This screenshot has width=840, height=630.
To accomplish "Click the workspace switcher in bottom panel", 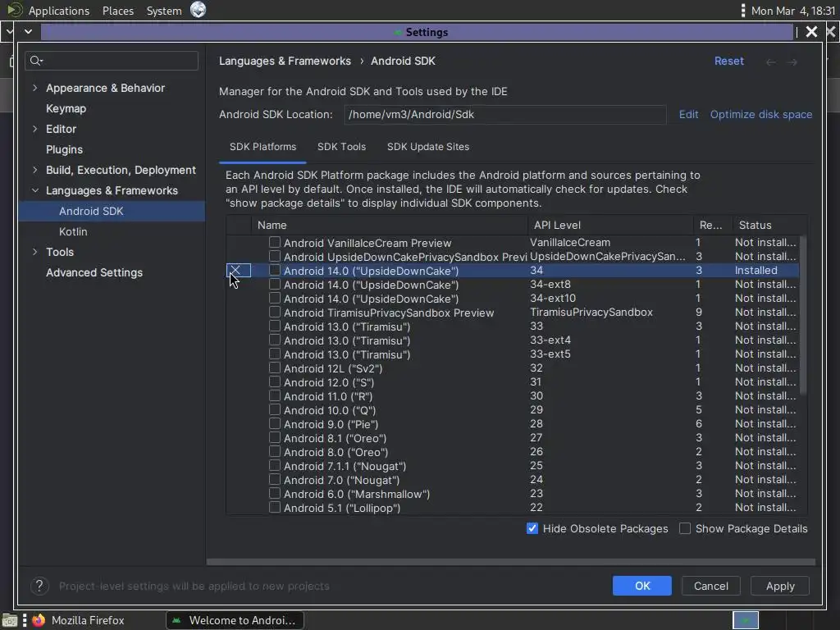I will point(745,620).
